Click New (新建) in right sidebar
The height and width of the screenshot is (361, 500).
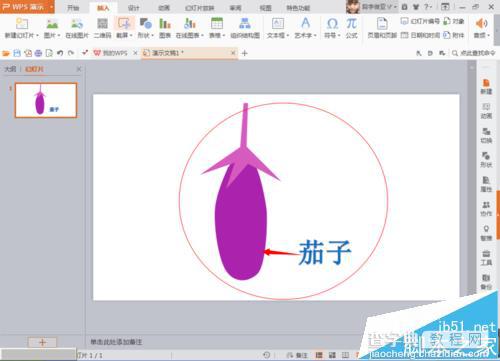[486, 87]
